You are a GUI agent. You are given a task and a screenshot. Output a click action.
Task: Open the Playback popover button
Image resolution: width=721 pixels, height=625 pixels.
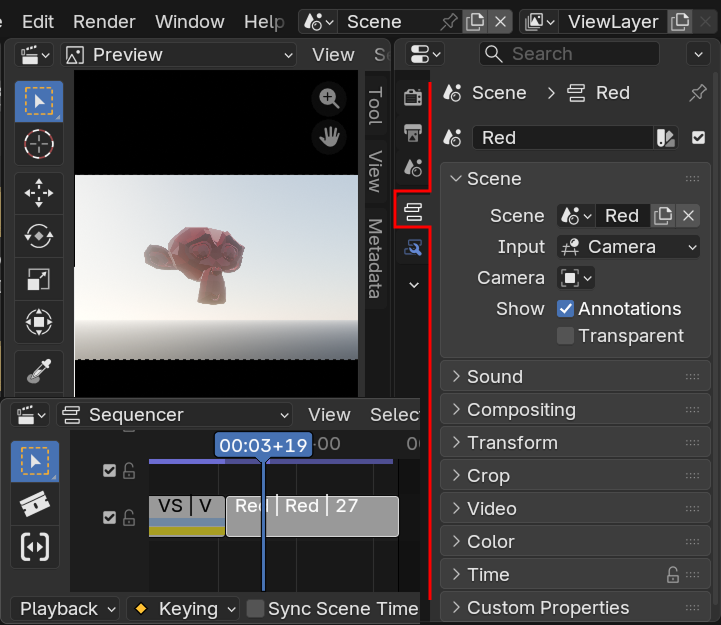[x=65, y=608]
